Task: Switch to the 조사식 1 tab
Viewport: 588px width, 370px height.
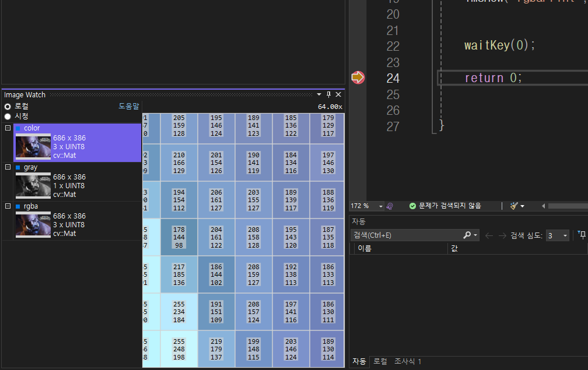Action: point(408,361)
